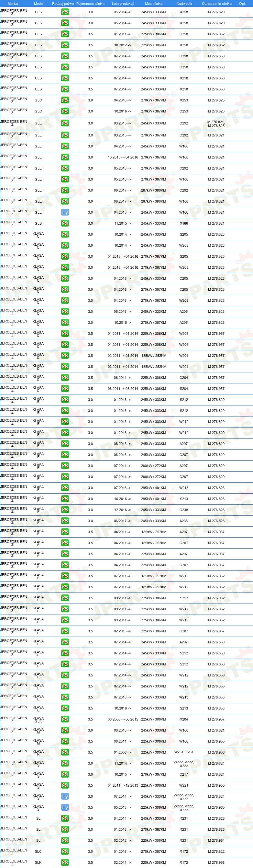Image resolution: width=253 pixels, height=868 pixels.
Task: Click fuel icon in SL 01.2016 270kW row
Action: tap(65, 829)
